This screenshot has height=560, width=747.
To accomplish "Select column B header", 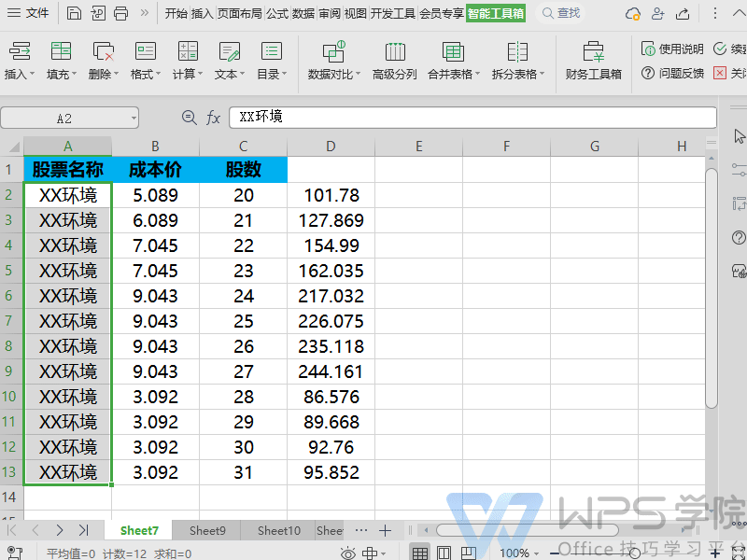I will click(155, 146).
